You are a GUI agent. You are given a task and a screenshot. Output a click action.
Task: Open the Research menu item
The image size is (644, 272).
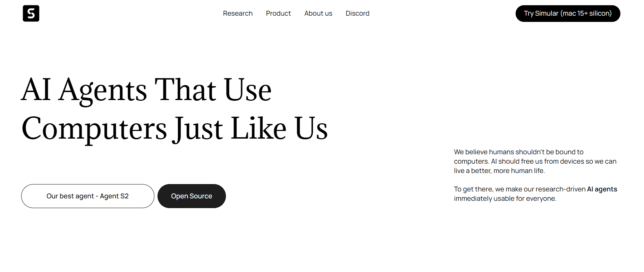click(x=238, y=14)
